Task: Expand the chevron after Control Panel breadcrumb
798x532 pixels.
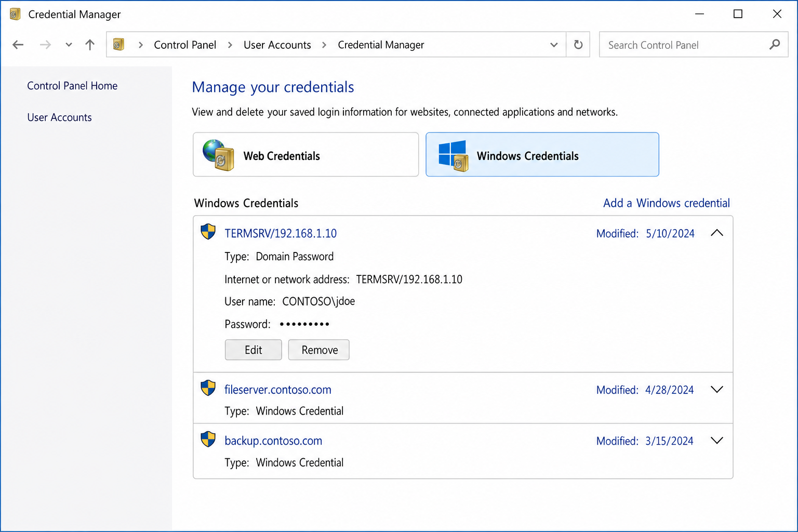Action: (x=230, y=45)
